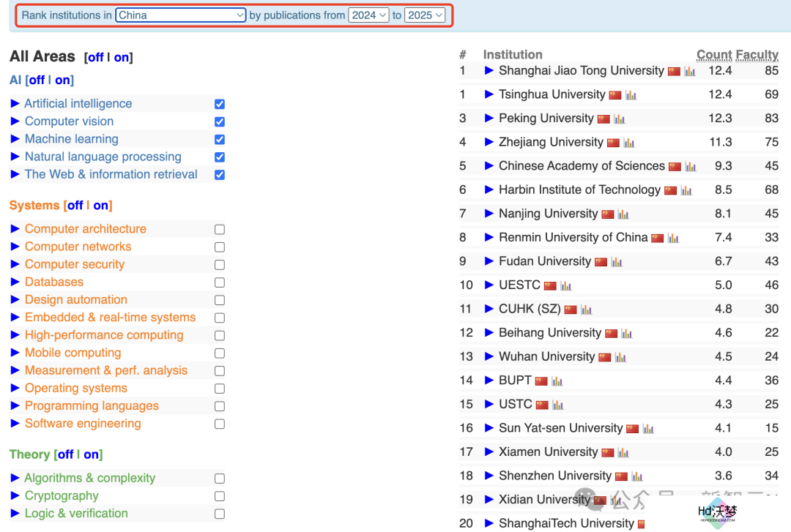This screenshot has width=791, height=532.
Task: Open the country dropdown showing China
Action: click(x=181, y=15)
